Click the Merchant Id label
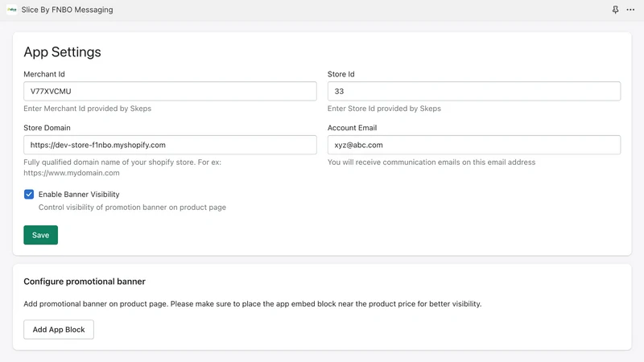Image resolution: width=644 pixels, height=362 pixels. point(44,74)
